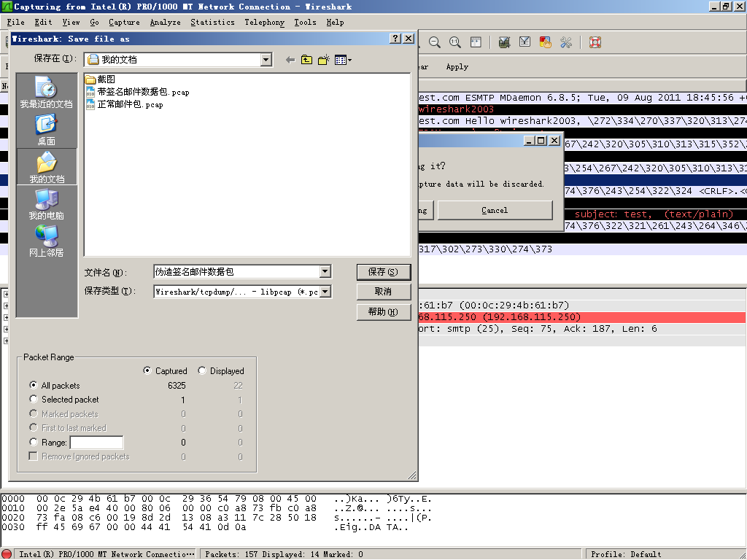
Task: Select the All packets radio button
Action: point(34,385)
